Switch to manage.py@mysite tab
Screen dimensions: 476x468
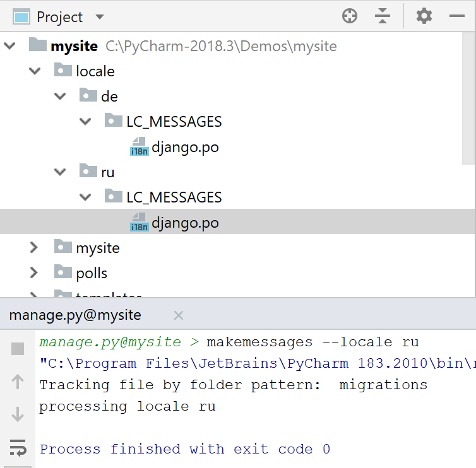point(75,315)
